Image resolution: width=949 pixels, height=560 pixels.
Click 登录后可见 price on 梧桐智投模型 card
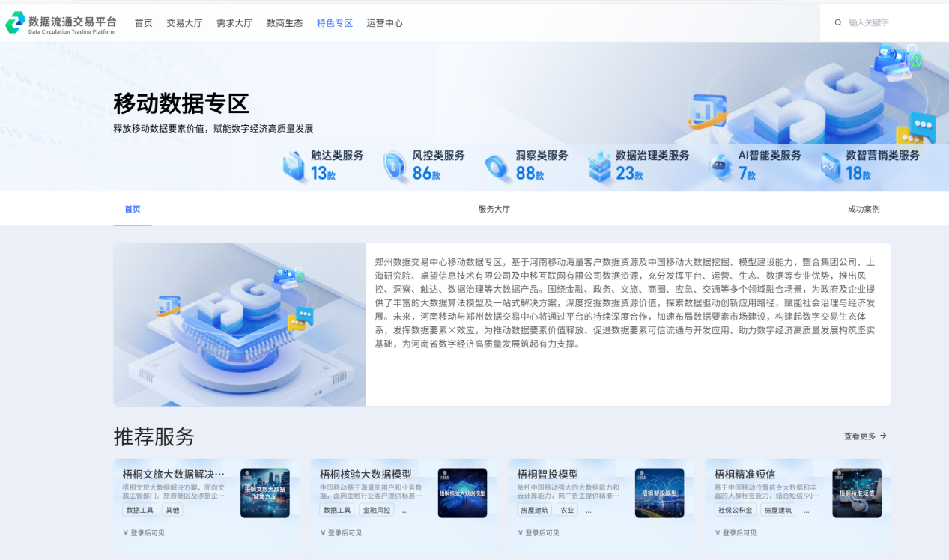tap(539, 533)
